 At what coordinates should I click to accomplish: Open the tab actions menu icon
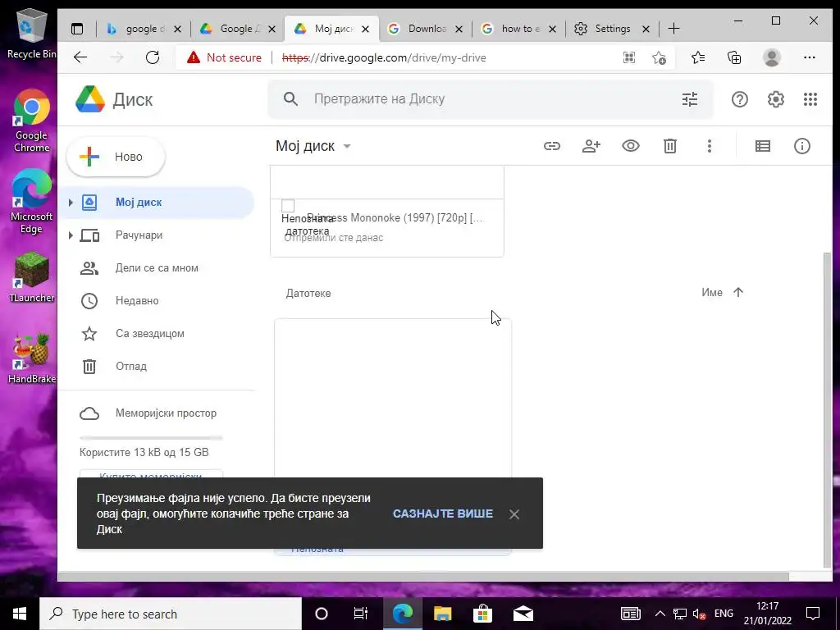tap(77, 29)
